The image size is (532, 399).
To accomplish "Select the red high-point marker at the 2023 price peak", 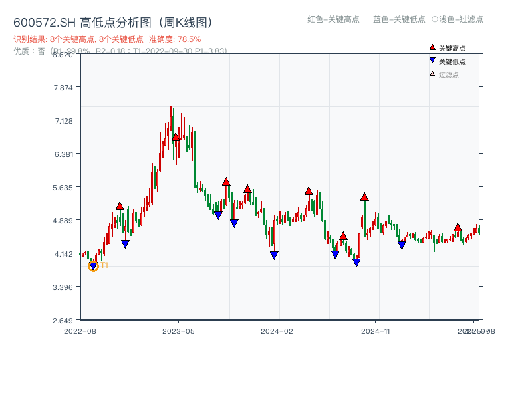I will [175, 138].
